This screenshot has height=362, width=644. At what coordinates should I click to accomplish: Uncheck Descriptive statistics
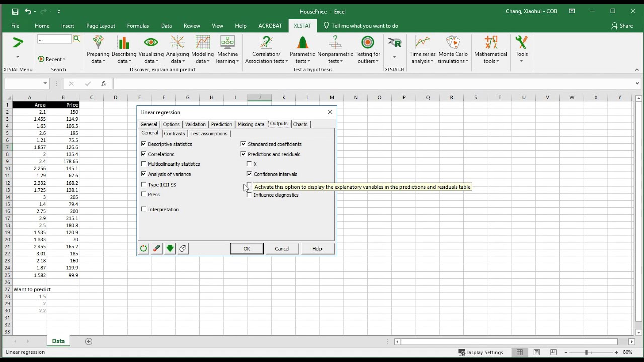click(144, 144)
